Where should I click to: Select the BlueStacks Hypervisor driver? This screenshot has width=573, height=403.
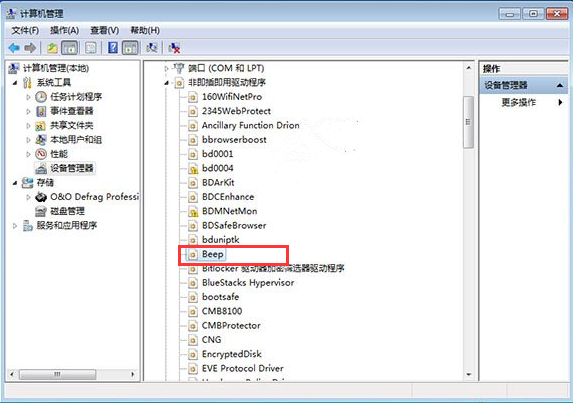[x=248, y=282]
